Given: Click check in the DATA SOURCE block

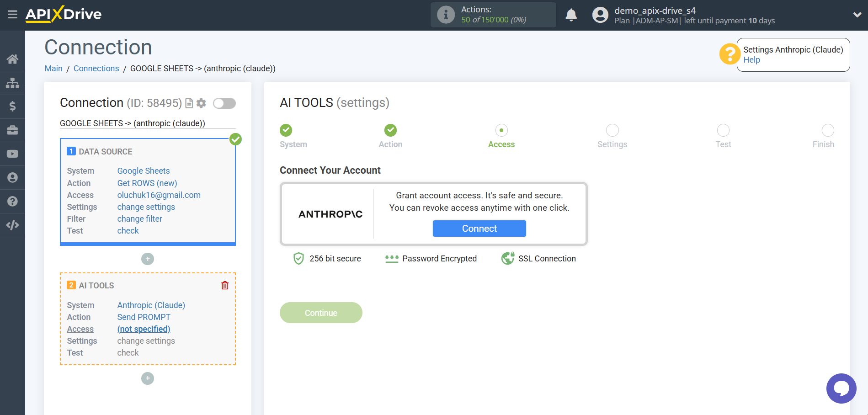Looking at the screenshot, I should point(128,231).
